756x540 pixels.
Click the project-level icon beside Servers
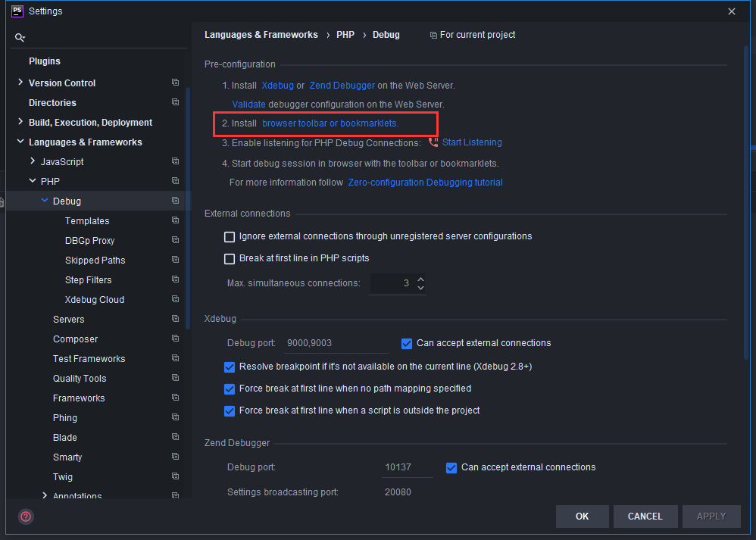[176, 319]
